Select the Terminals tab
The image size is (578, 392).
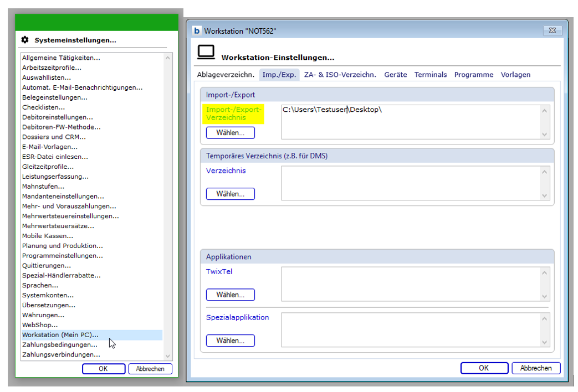pyautogui.click(x=430, y=75)
